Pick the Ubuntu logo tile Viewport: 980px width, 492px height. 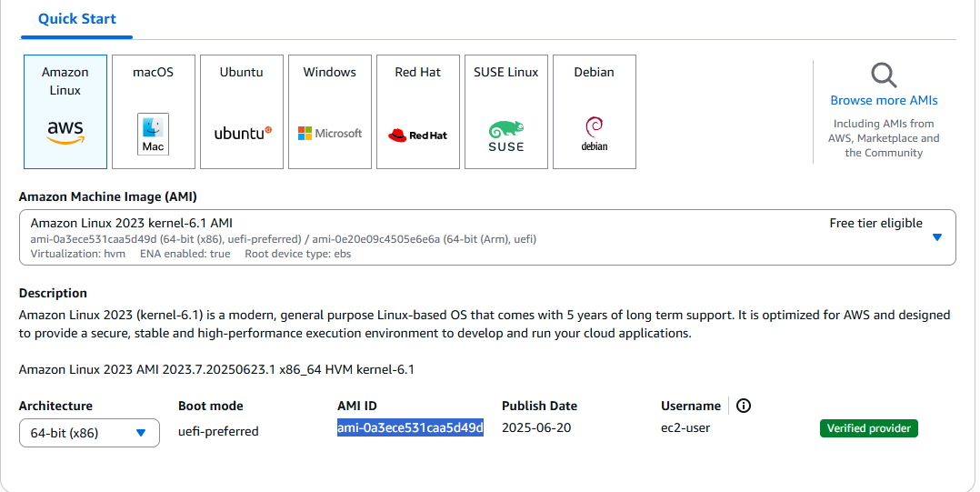click(242, 112)
